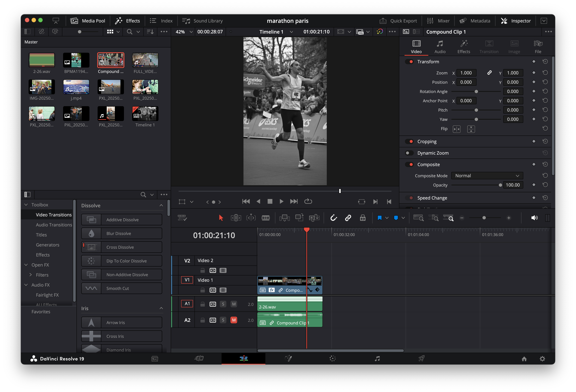Select Titles in Toolbox

[41, 235]
